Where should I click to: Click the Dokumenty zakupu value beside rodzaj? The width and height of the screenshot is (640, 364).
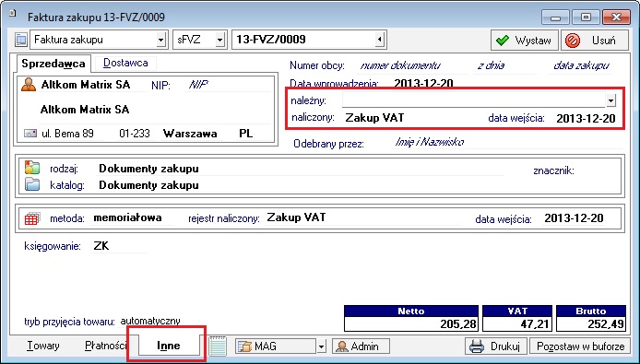(148, 168)
